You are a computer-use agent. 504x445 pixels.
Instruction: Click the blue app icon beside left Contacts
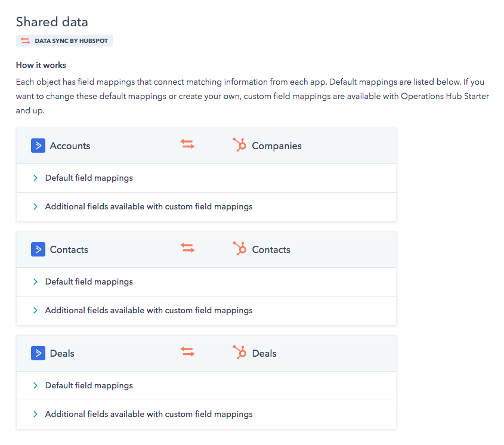click(38, 249)
